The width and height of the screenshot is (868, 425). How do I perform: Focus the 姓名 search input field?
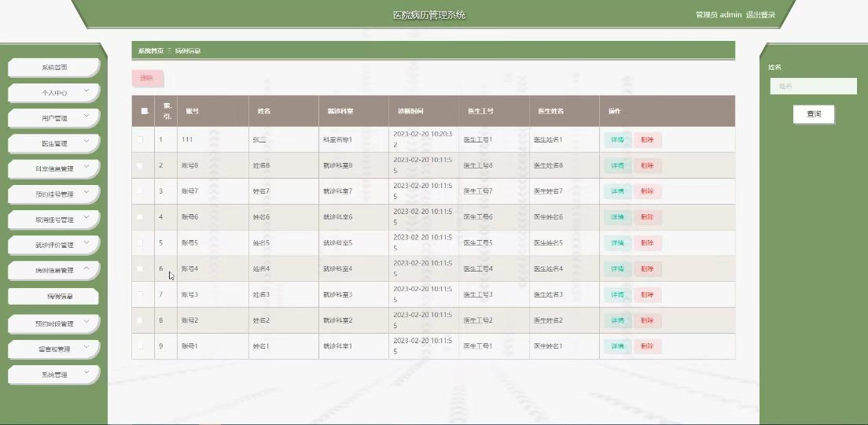813,86
